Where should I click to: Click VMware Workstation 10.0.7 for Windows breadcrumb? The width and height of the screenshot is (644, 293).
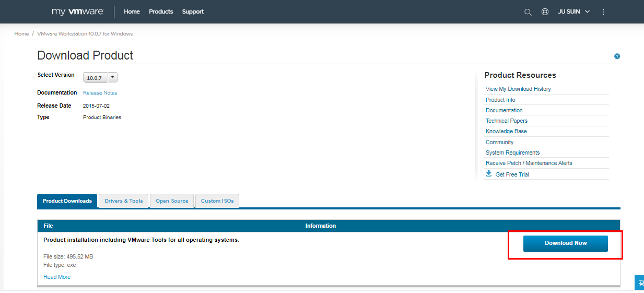(x=85, y=34)
